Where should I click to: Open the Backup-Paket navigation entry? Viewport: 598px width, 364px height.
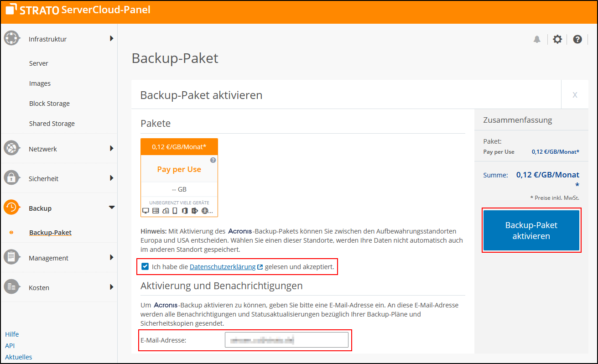50,232
